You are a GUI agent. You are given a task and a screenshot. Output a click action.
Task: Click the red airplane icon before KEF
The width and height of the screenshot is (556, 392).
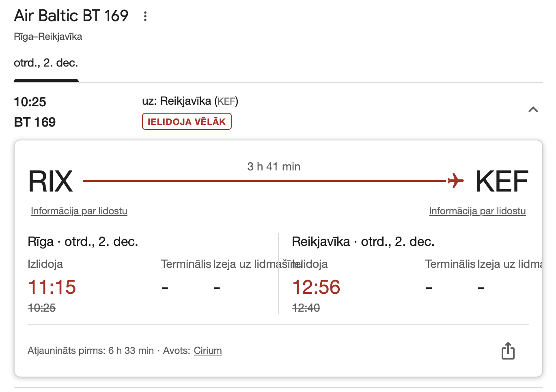[456, 180]
